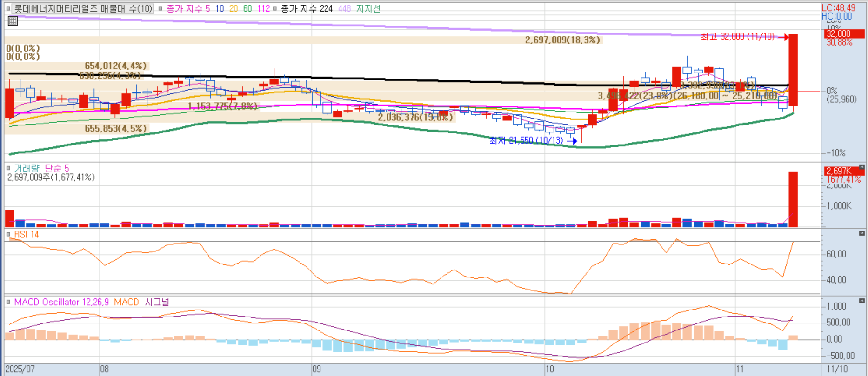Close the volume panel with its X
The image size is (868, 376).
point(862,167)
